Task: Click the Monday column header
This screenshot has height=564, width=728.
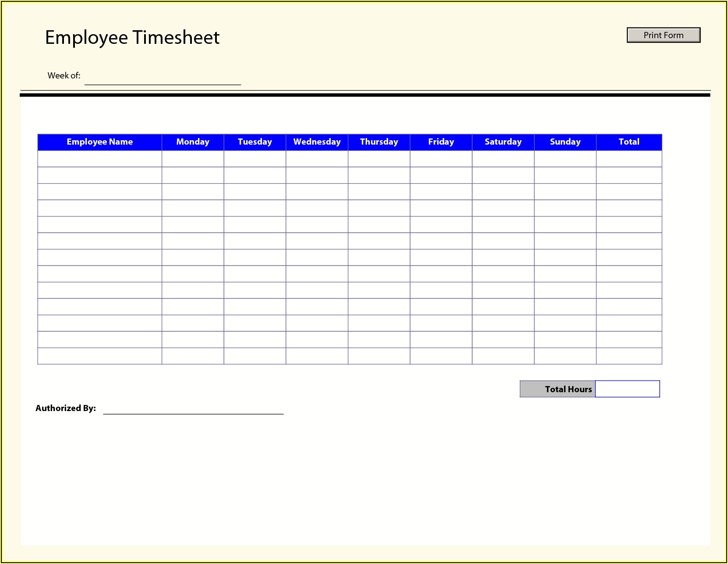Action: tap(193, 142)
